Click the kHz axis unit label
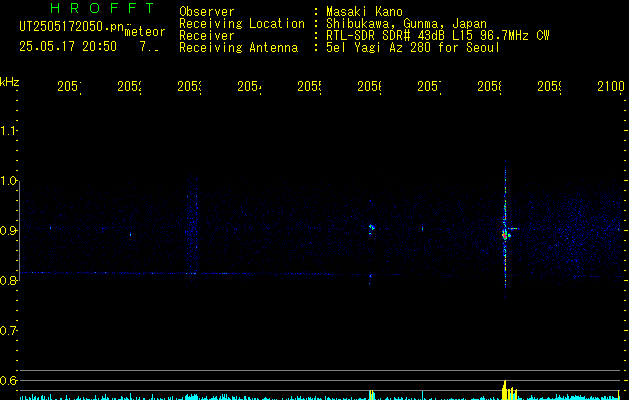The width and height of the screenshot is (629, 400). [10, 82]
